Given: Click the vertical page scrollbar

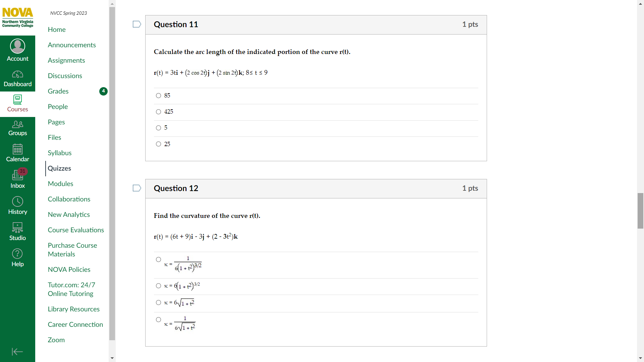Looking at the screenshot, I should coord(640,210).
